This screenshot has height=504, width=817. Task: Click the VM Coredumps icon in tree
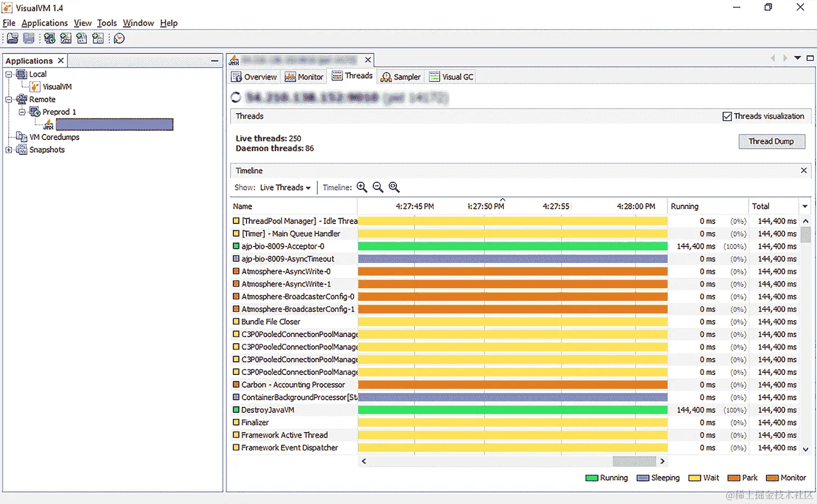(21, 137)
